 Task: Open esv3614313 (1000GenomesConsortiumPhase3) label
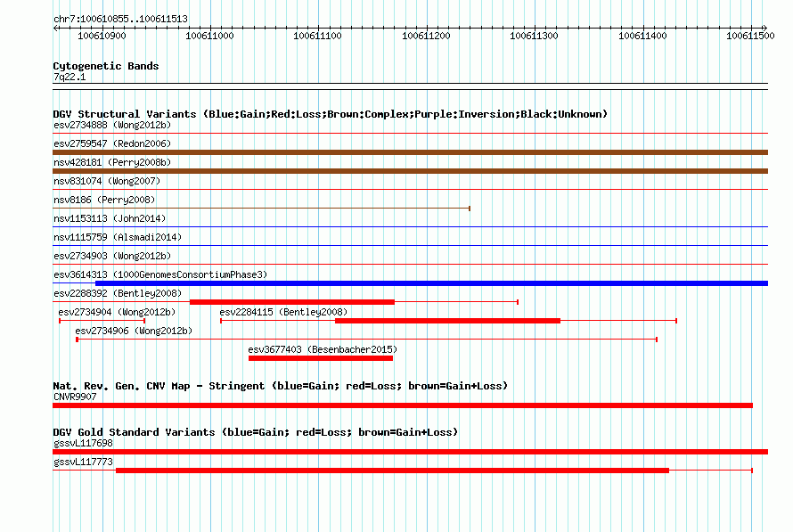160,274
